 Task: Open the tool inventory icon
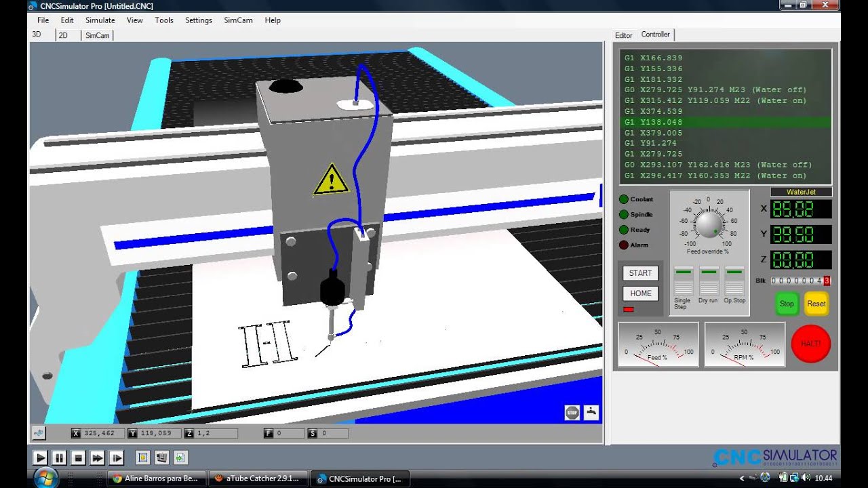coord(161,458)
